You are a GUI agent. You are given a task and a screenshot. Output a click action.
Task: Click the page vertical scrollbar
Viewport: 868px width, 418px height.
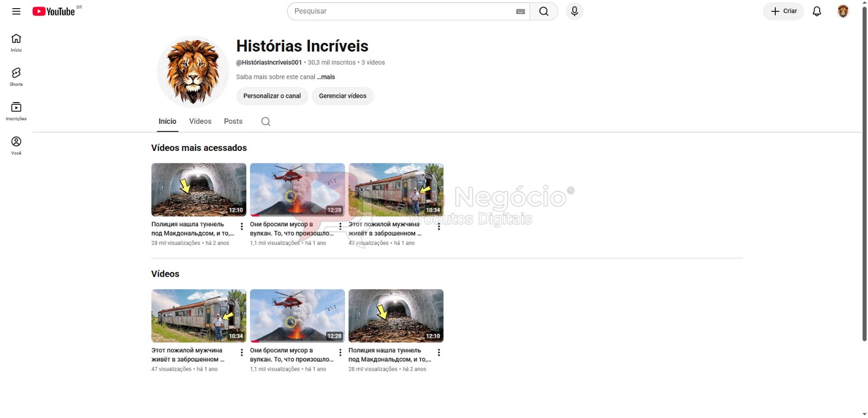pos(864,174)
